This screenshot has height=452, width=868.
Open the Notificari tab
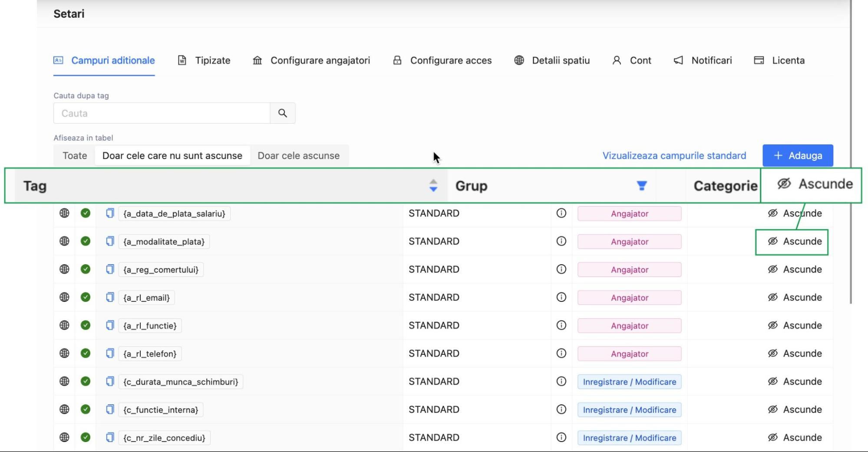click(x=703, y=60)
